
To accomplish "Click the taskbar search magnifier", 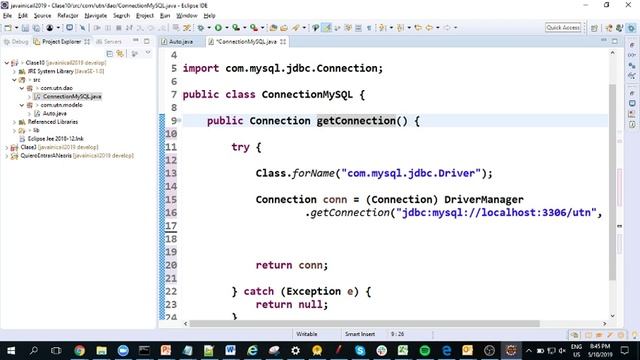I will pos(33,350).
